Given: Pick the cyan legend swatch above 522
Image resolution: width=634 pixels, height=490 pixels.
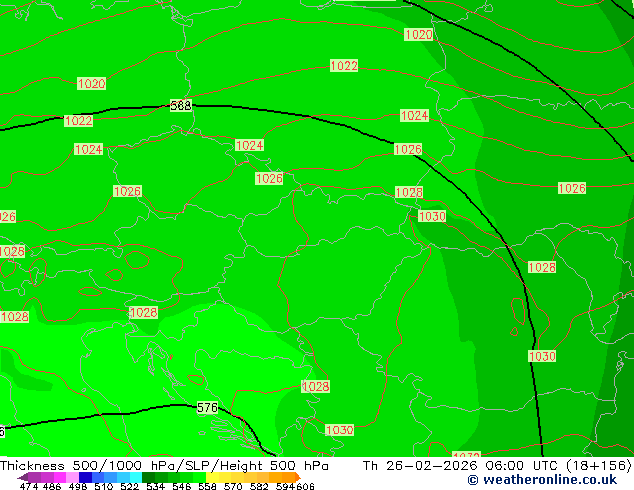Looking at the screenshot, I should (136, 477).
